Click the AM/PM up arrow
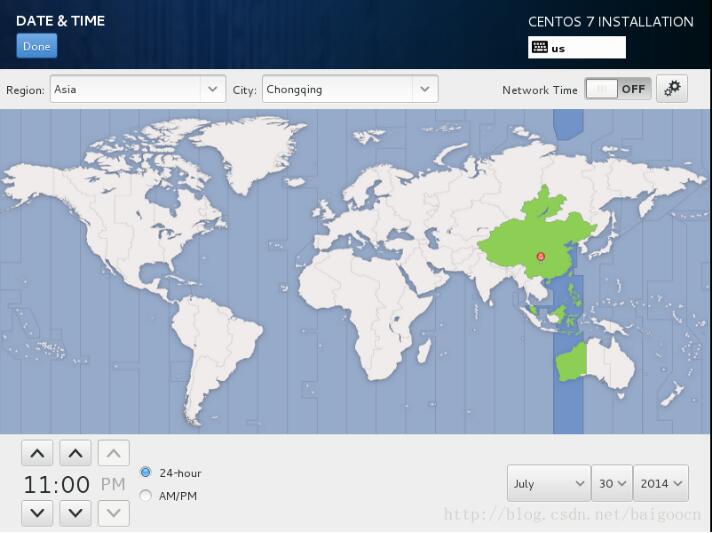The image size is (713, 533). click(x=114, y=453)
